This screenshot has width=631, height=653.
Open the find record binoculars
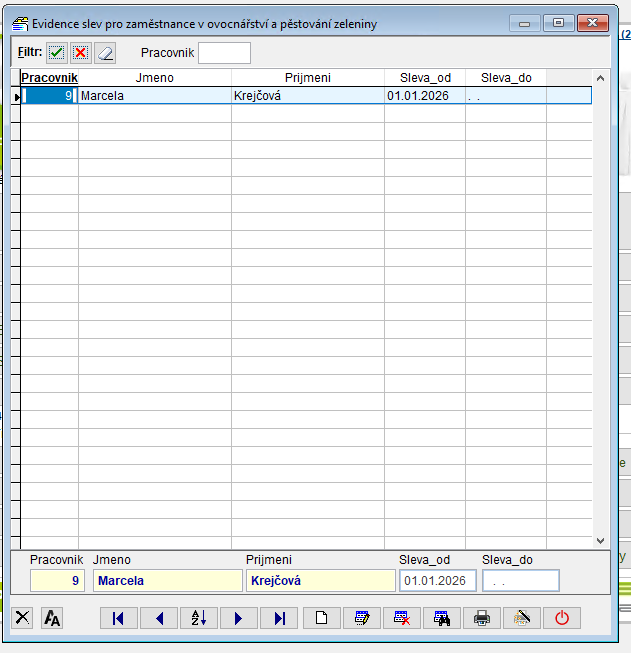441,618
